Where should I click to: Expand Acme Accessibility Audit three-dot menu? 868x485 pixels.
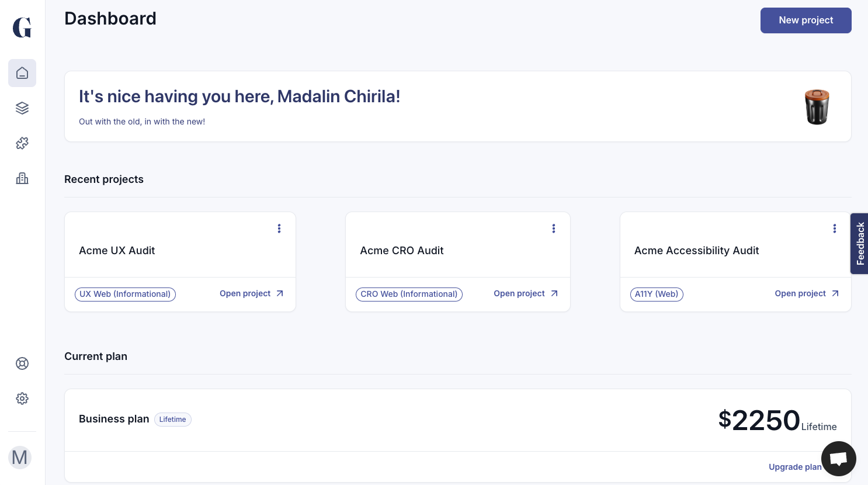click(x=835, y=228)
